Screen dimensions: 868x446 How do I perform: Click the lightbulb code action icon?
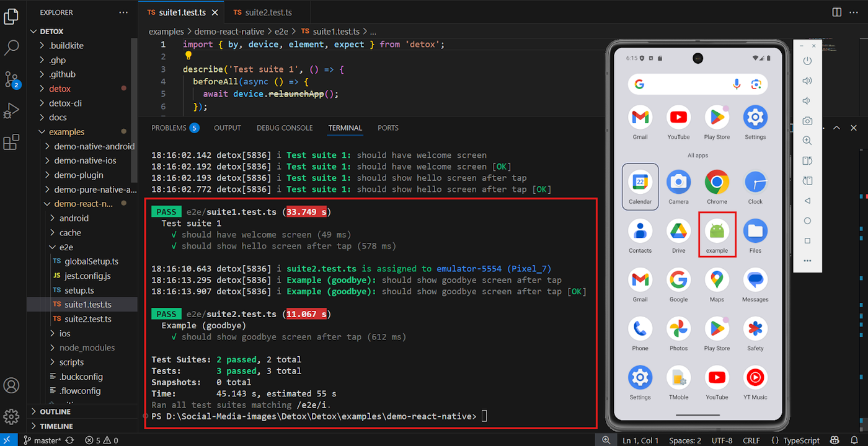[188, 56]
